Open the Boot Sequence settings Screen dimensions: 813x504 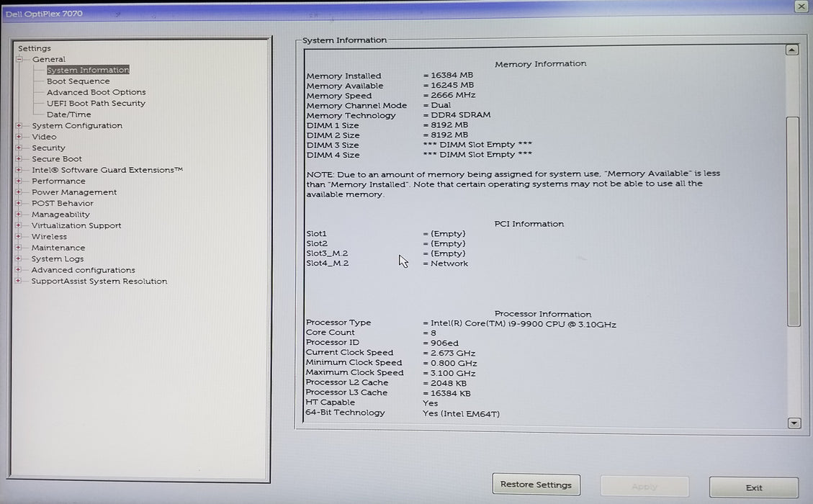click(78, 81)
